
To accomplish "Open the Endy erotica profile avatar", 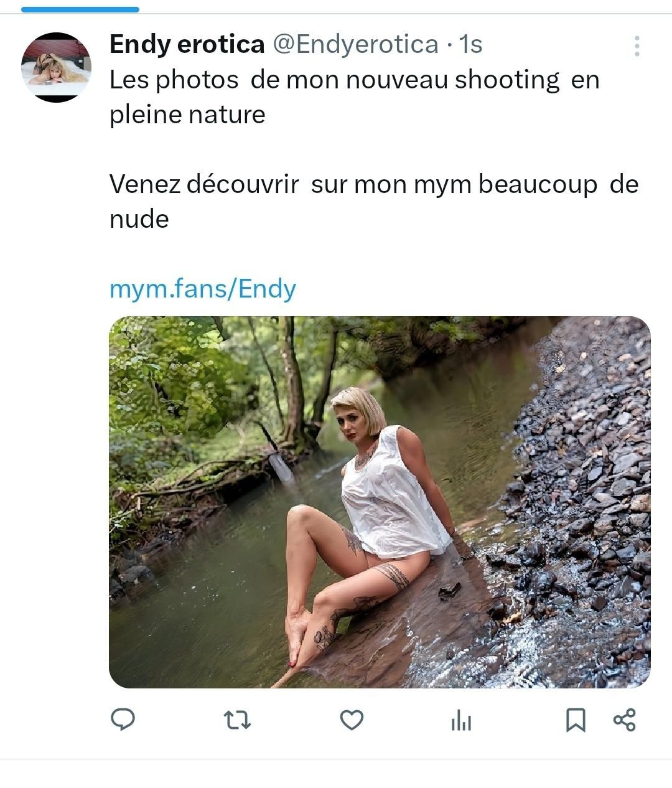I will click(56, 67).
